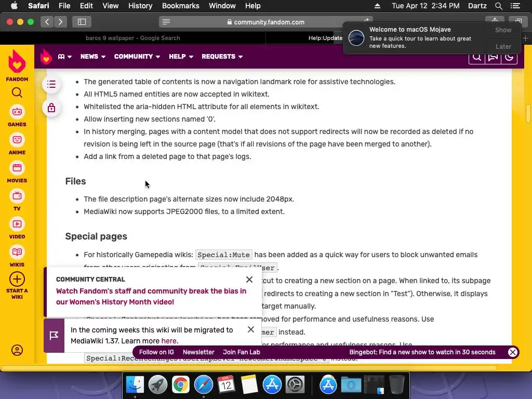Open the Movies category icon
This screenshot has width=532, height=399.
pos(17,168)
